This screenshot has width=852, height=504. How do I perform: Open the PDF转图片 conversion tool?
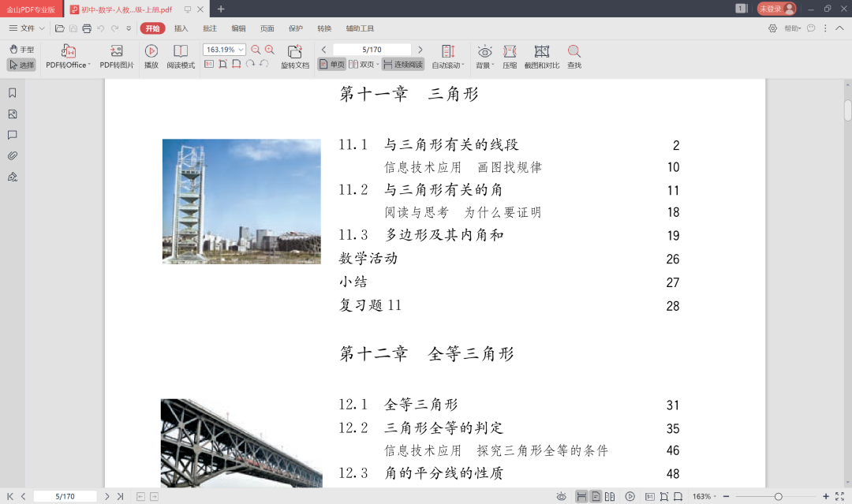point(117,55)
